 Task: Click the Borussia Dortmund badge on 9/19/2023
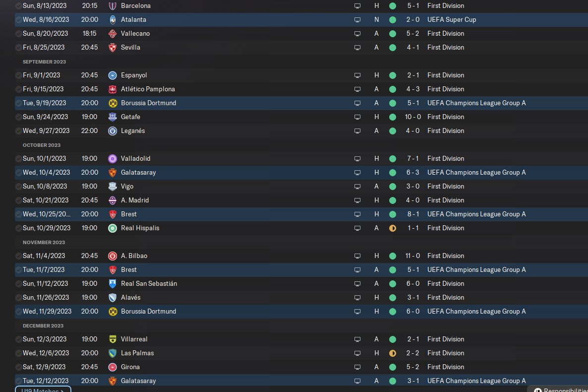point(113,103)
